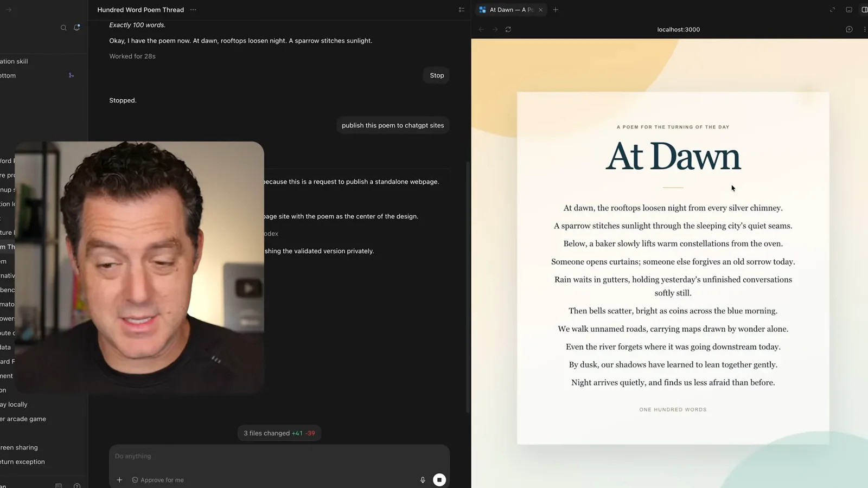Open the grid icon at sidebar bottom
This screenshot has width=868, height=488.
tap(59, 486)
